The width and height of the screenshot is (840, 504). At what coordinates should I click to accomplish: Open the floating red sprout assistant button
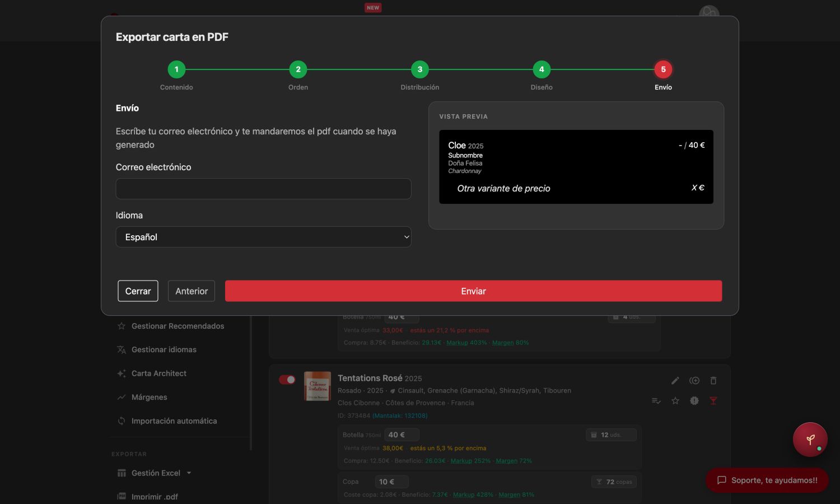[810, 440]
